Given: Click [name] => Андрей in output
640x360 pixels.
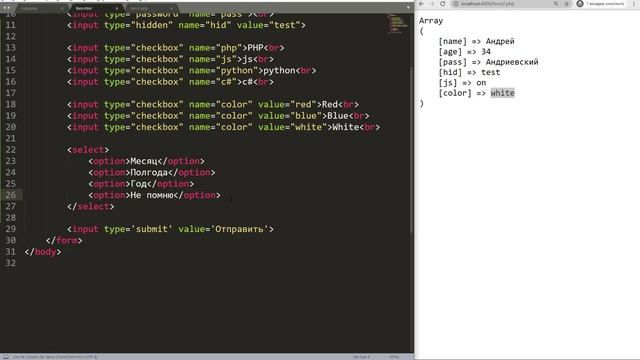Looking at the screenshot, I should point(476,41).
